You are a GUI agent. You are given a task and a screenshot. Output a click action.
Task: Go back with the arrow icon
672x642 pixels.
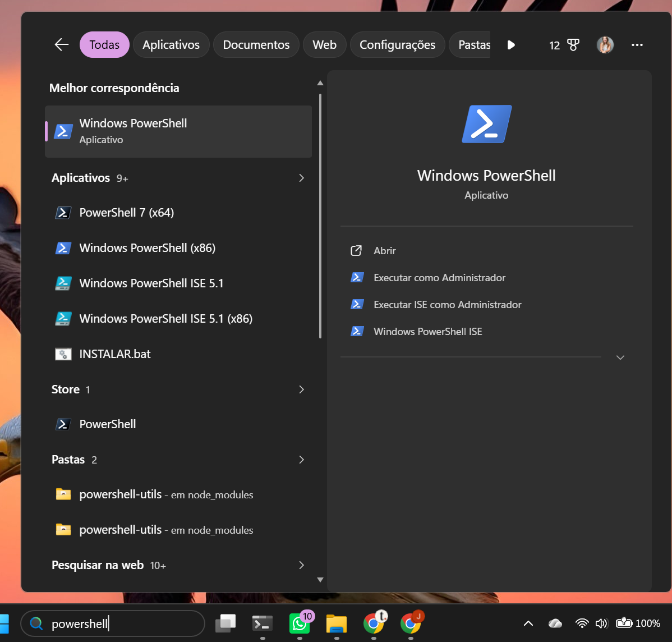(62, 44)
